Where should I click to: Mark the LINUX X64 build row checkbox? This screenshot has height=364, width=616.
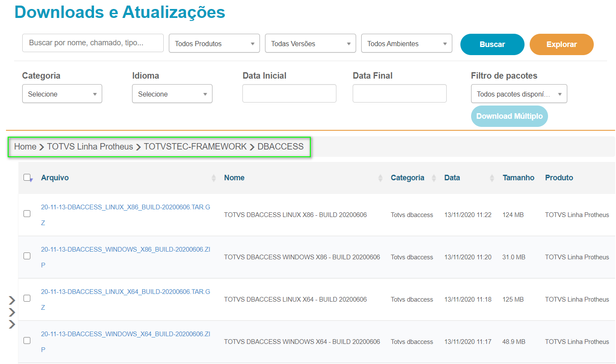(x=27, y=298)
